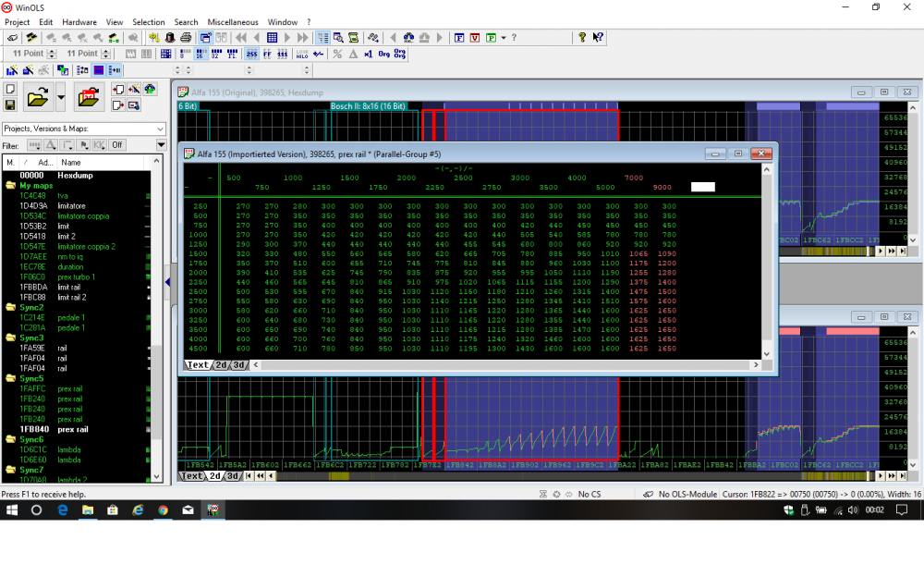Click horizontal scrollbar of prex rail window
Screen dimensions: 924x577
pos(505,365)
